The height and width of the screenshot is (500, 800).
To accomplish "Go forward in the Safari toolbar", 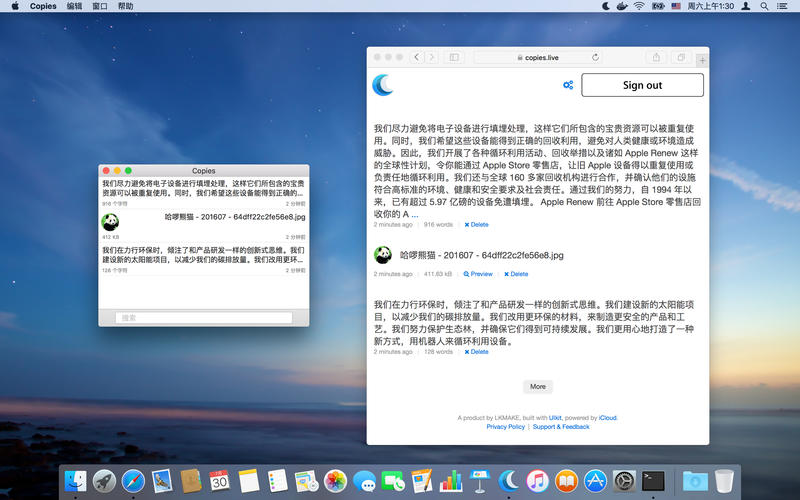I will (x=432, y=57).
